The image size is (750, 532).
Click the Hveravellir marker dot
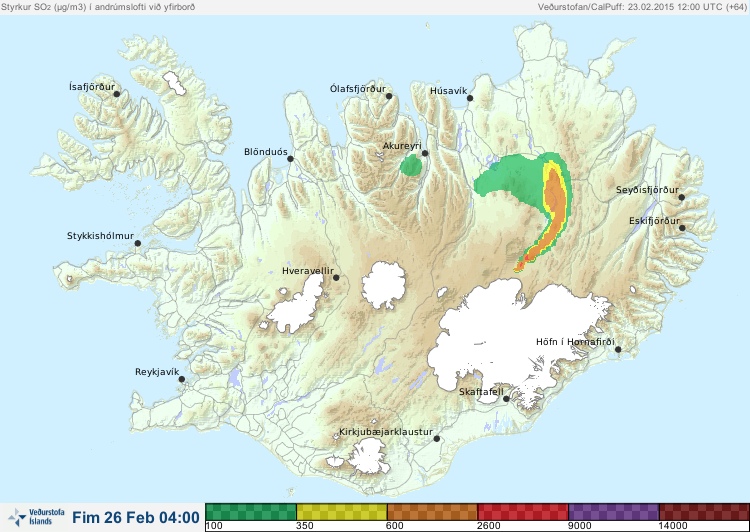pos(336,277)
